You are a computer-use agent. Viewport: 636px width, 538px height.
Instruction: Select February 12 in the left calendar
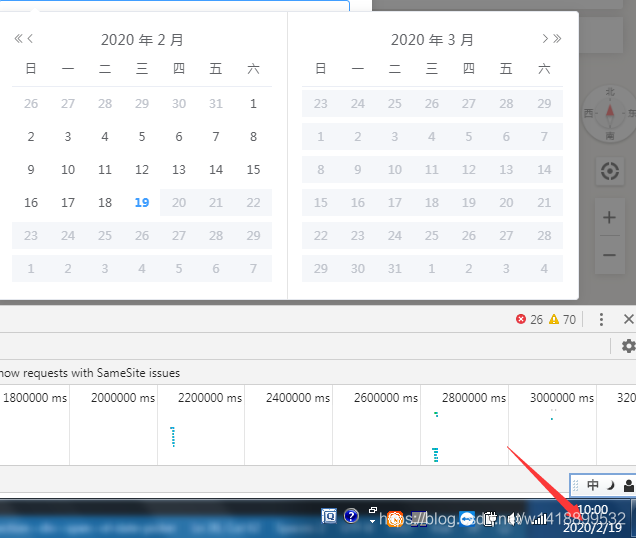[x=142, y=170]
